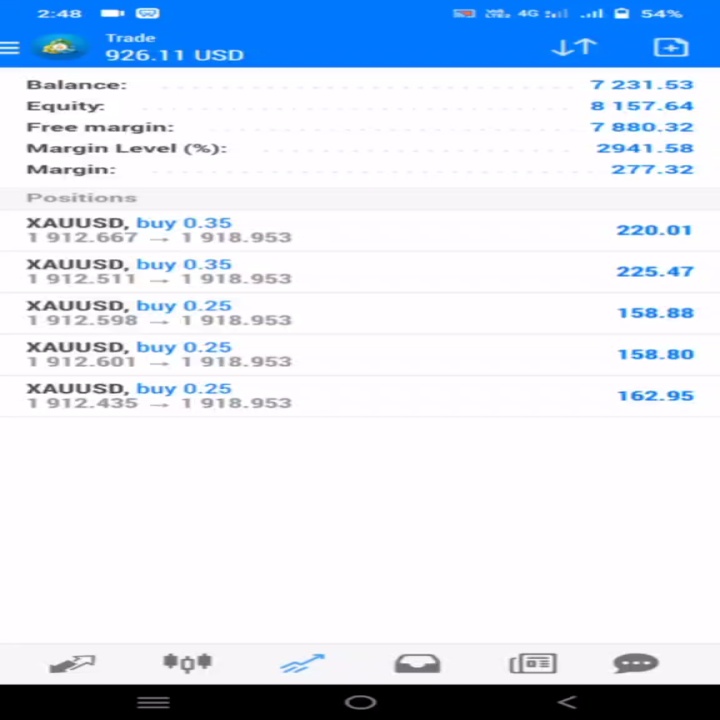Select XAUUSD position opened at 1 912.435
Viewport: 720px width, 720px height.
tap(360, 396)
